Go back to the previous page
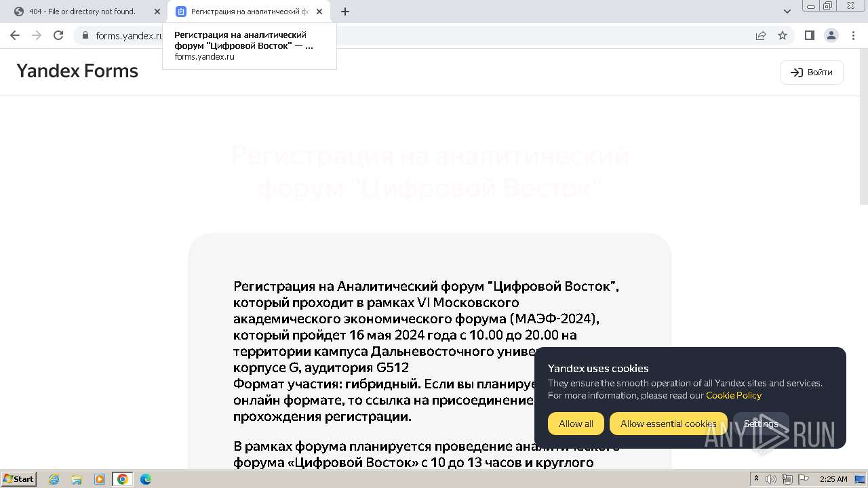Screen dimensions: 868x488 (15, 35)
